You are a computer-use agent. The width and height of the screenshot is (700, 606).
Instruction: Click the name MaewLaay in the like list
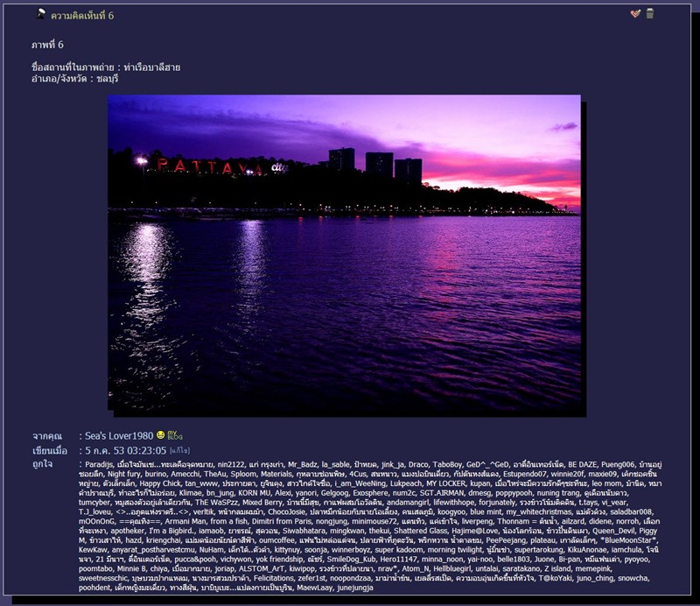pos(315,587)
